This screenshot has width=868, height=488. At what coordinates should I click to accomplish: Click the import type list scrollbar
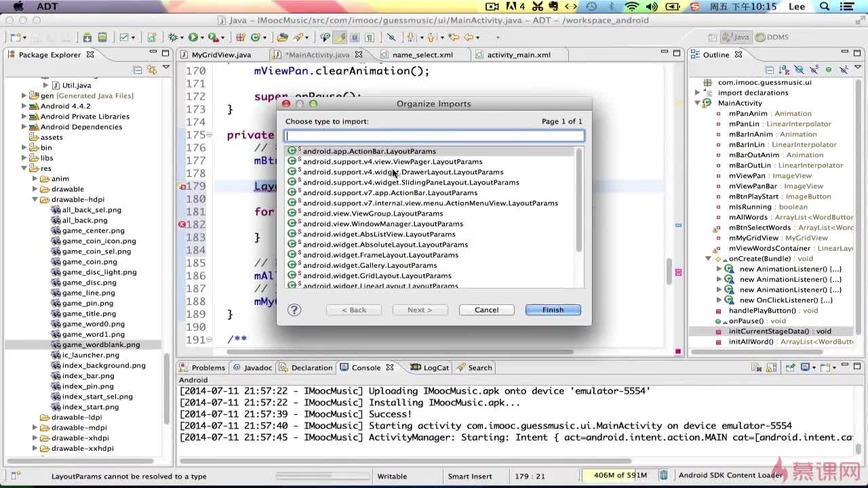point(579,200)
